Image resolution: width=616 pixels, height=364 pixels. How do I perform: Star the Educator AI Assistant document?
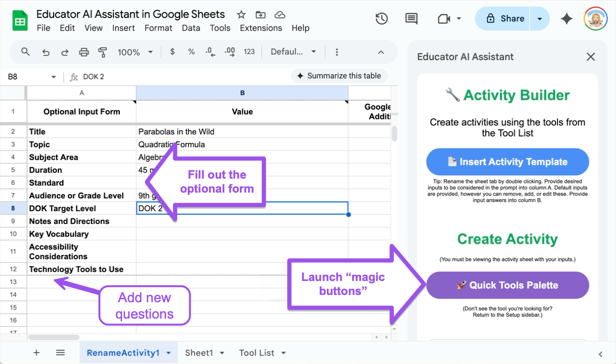pyautogui.click(x=241, y=14)
